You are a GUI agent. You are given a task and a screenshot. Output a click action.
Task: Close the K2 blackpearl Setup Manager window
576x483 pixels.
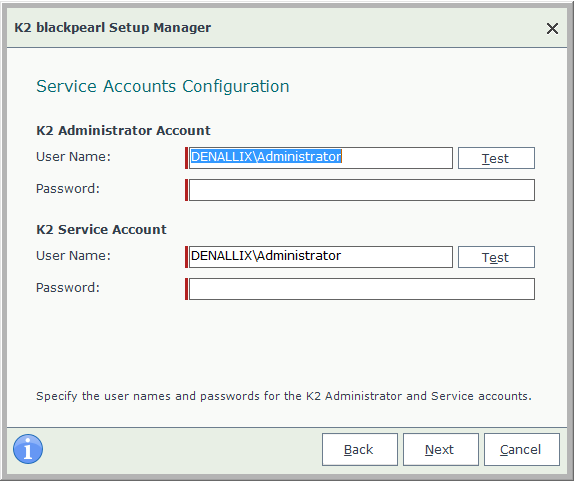[552, 28]
